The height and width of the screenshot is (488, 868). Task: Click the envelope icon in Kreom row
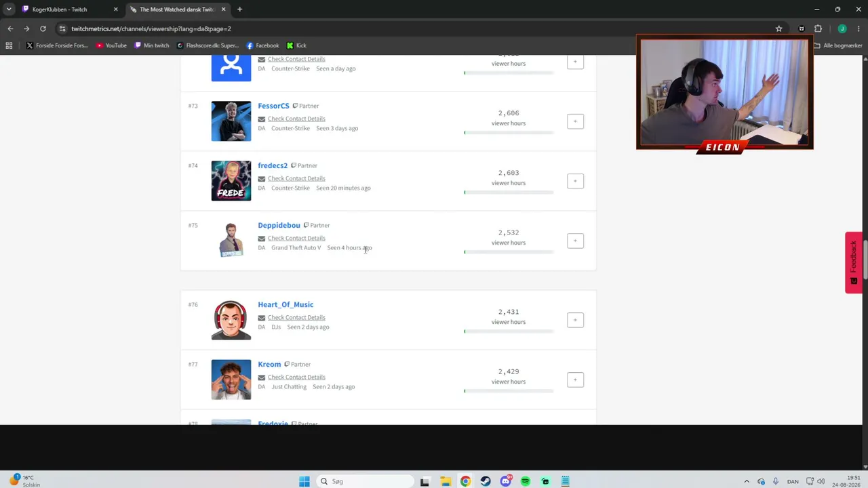pyautogui.click(x=262, y=378)
